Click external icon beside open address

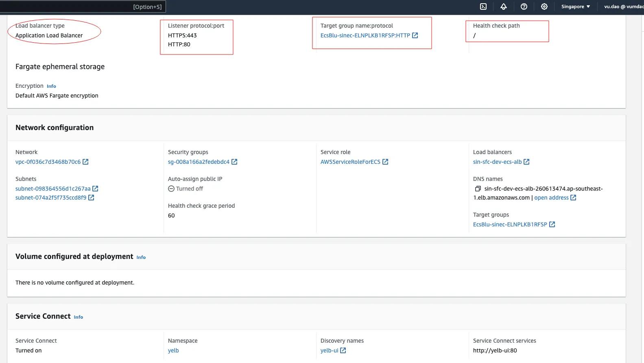click(x=573, y=198)
